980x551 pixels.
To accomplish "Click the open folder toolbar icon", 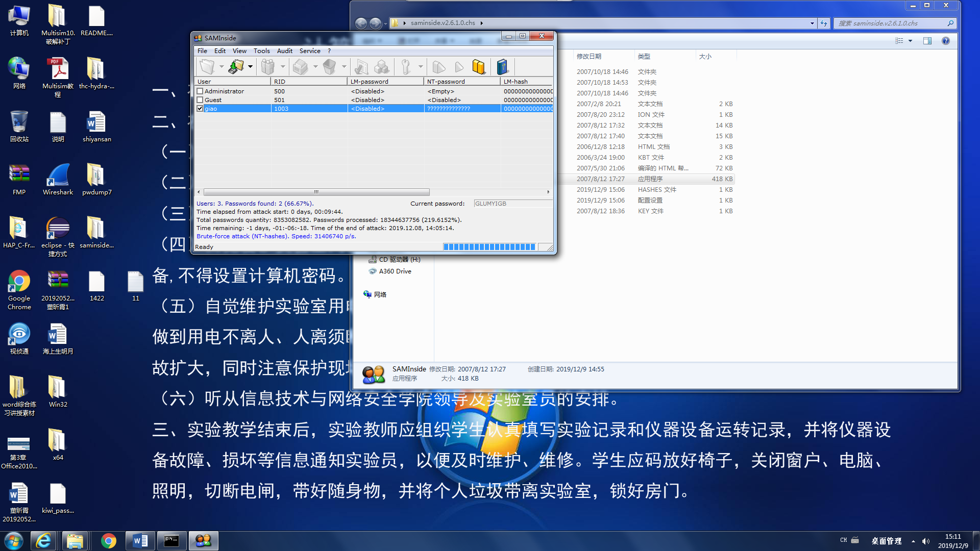I will (207, 67).
